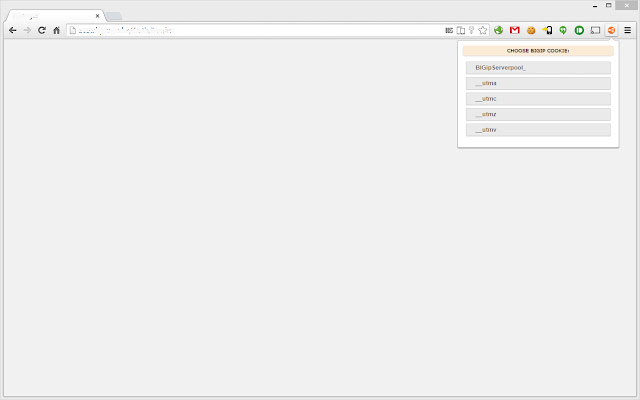640x400 pixels.
Task: Open the Gmail extension icon
Action: [515, 30]
